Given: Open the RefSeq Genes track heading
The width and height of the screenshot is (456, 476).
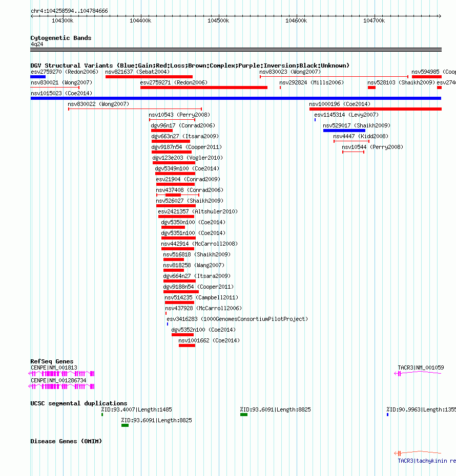Looking at the screenshot, I should point(52,361).
